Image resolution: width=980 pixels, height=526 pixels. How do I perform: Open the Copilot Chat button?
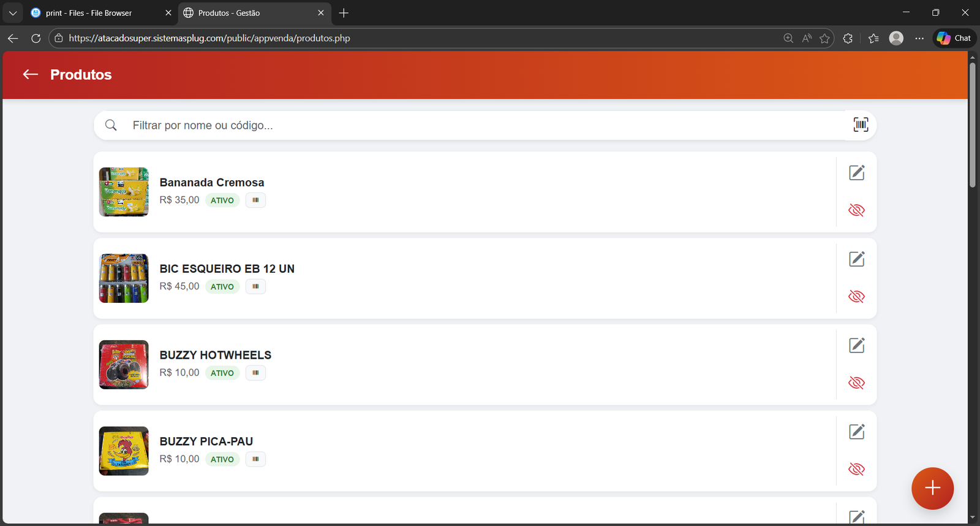(x=954, y=38)
